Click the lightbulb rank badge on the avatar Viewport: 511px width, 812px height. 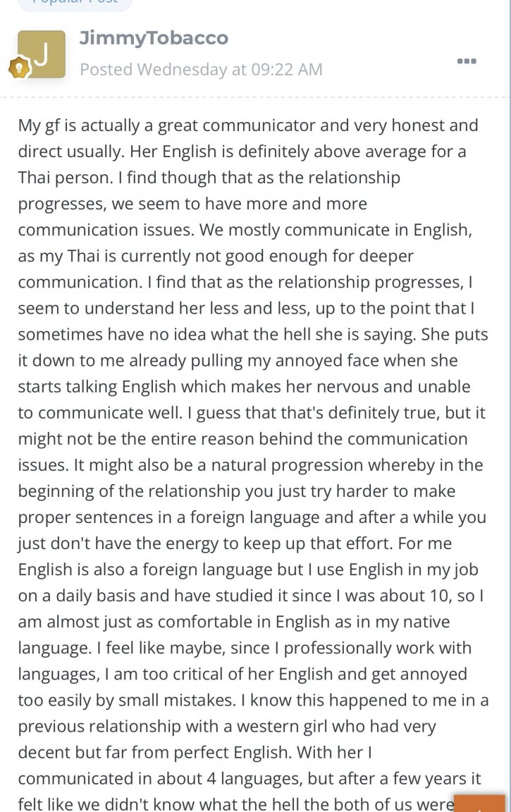(x=18, y=68)
